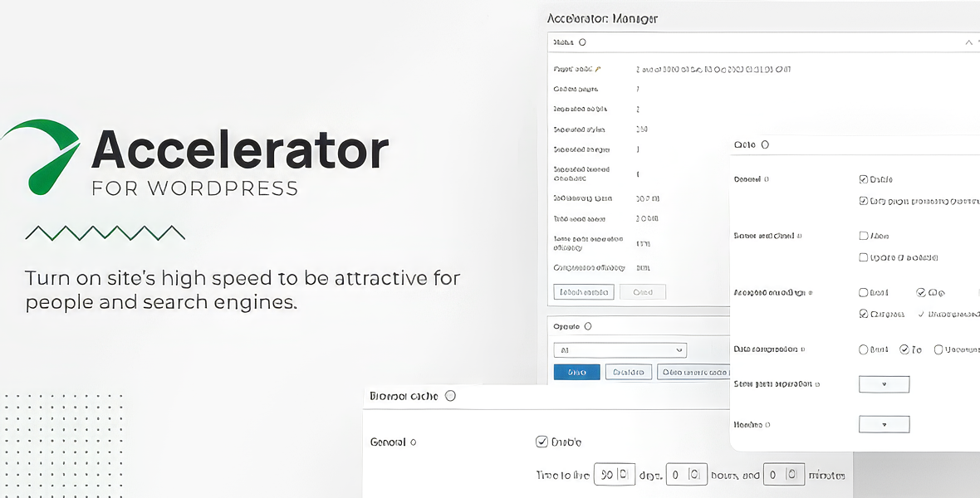
Task: Open the dropdown on the Headers row
Action: click(884, 425)
